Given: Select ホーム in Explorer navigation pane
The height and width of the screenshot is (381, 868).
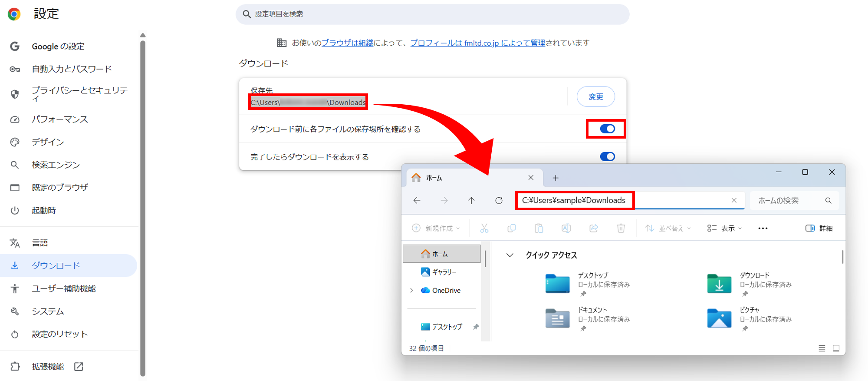Looking at the screenshot, I should pos(442,254).
